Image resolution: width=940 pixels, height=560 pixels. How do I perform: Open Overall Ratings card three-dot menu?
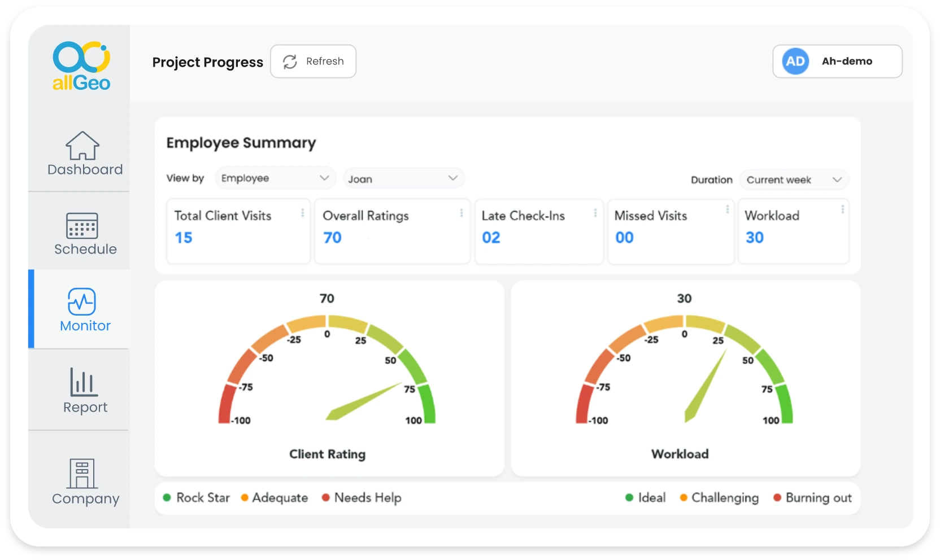pyautogui.click(x=462, y=213)
